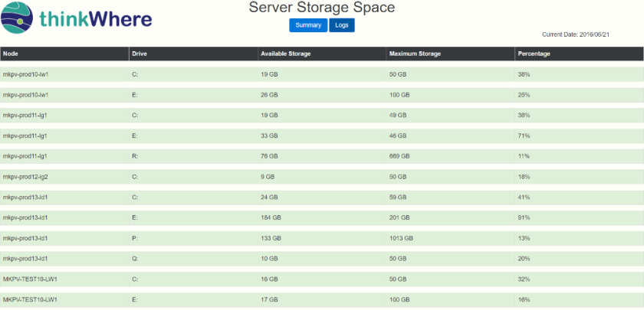This screenshot has height=310, width=644.
Task: Click the Drive column header
Action: (193, 54)
